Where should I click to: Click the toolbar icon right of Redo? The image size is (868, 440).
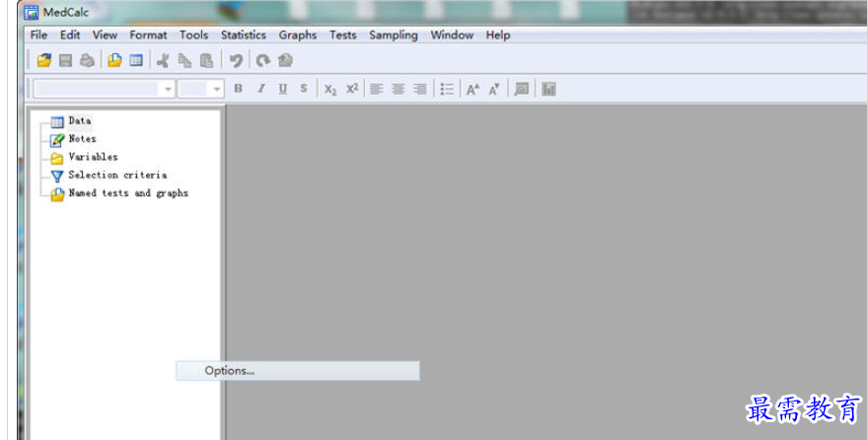click(x=285, y=60)
